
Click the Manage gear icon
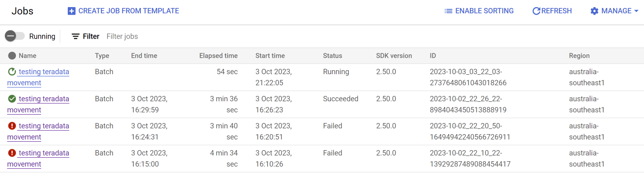pyautogui.click(x=594, y=11)
